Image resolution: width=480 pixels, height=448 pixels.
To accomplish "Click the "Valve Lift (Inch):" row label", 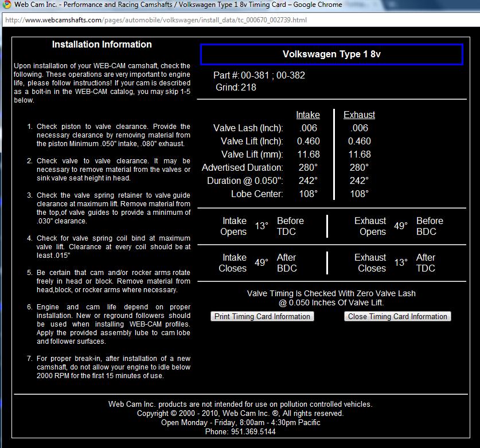I will [252, 142].
